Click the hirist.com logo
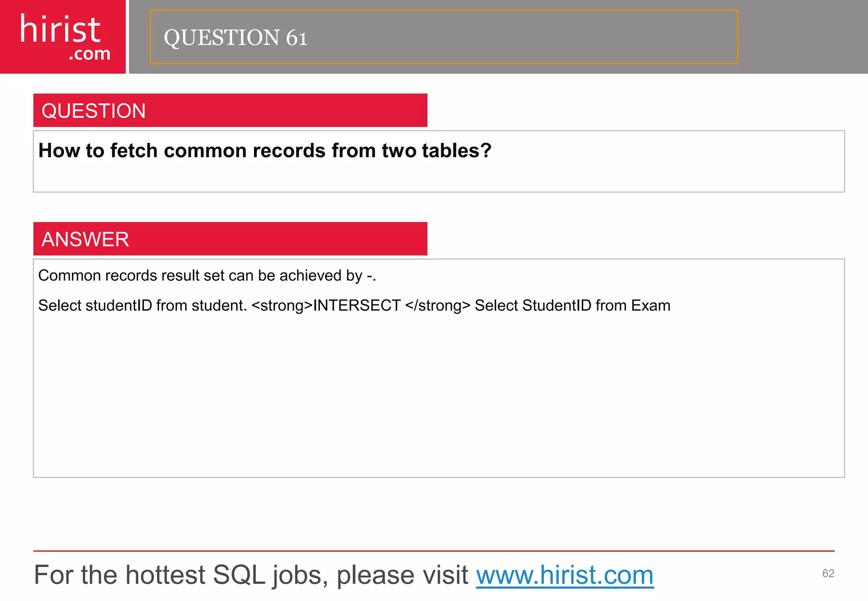 point(63,36)
